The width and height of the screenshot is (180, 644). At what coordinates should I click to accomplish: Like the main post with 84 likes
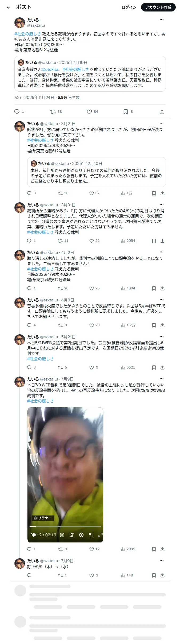point(92,112)
